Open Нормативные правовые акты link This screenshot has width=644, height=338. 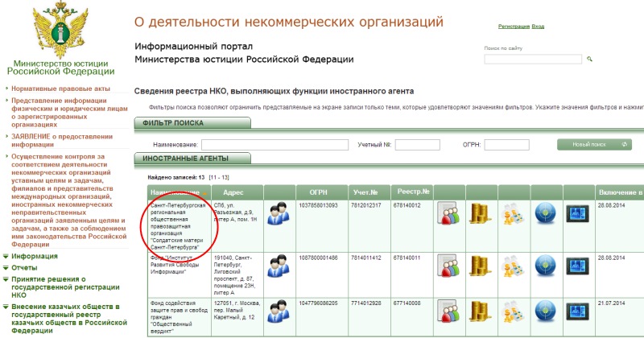[61, 89]
